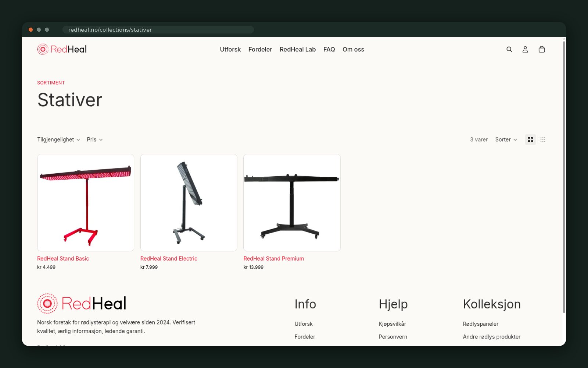Open the FAQ menu item
588x368 pixels.
[x=329, y=49]
